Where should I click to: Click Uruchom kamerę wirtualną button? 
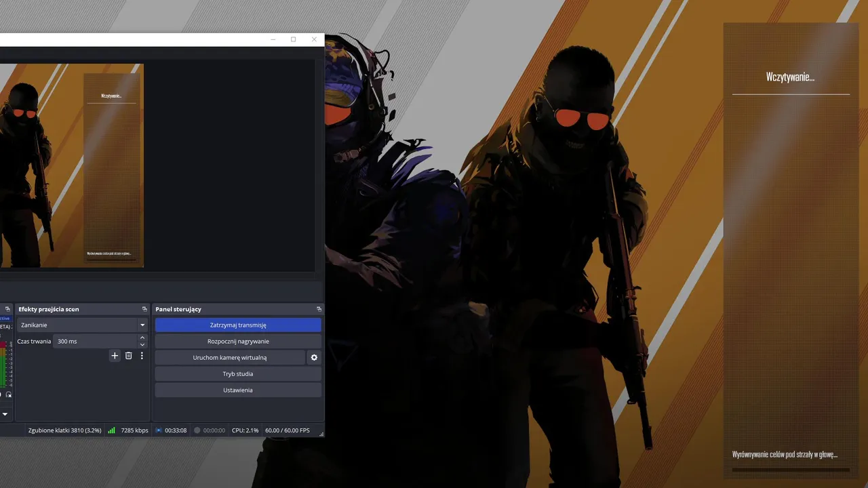(230, 357)
